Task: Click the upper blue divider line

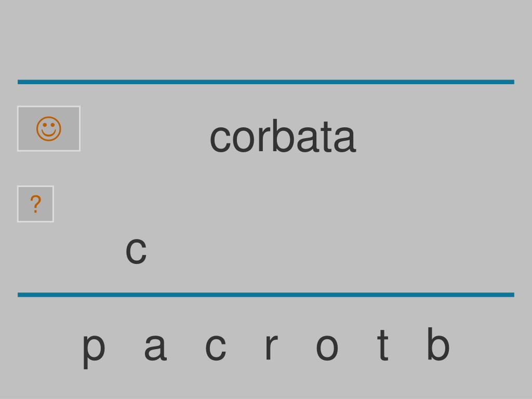Action: point(266,82)
